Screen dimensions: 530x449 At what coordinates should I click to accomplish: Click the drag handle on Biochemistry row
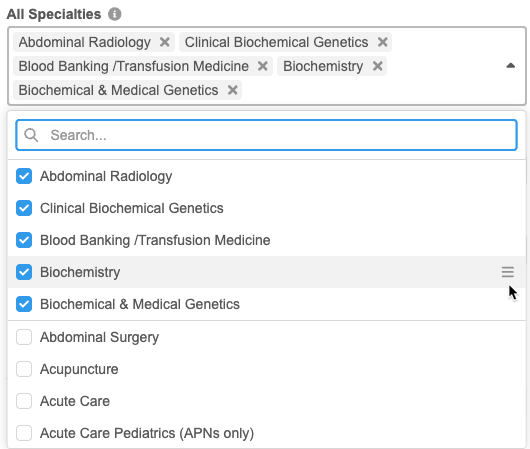click(508, 272)
